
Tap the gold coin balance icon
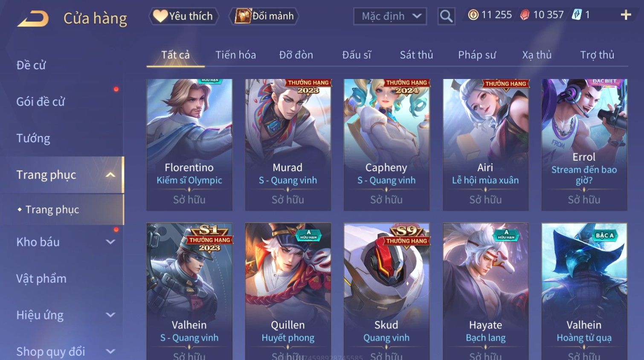(x=473, y=15)
